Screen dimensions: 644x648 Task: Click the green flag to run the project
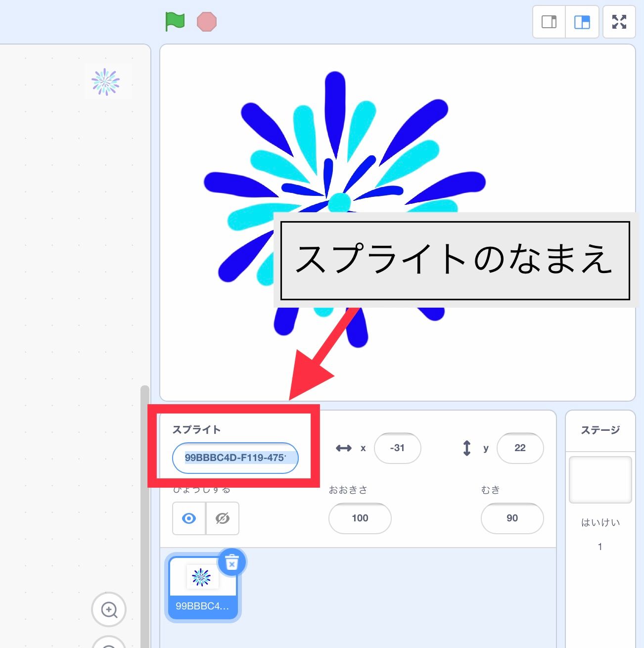tap(174, 21)
